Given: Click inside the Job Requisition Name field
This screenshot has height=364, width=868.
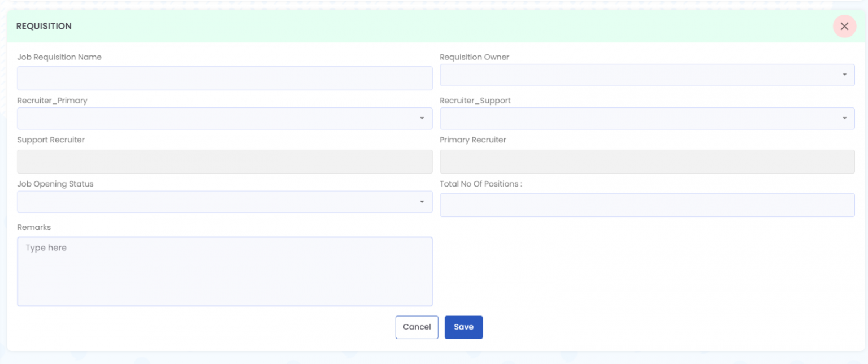Looking at the screenshot, I should pyautogui.click(x=224, y=78).
